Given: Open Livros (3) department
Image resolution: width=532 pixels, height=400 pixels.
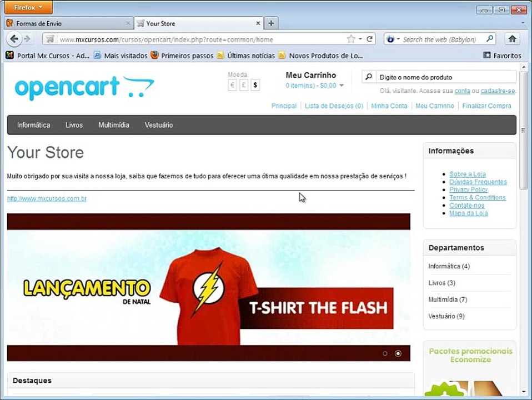Looking at the screenshot, I should point(441,283).
